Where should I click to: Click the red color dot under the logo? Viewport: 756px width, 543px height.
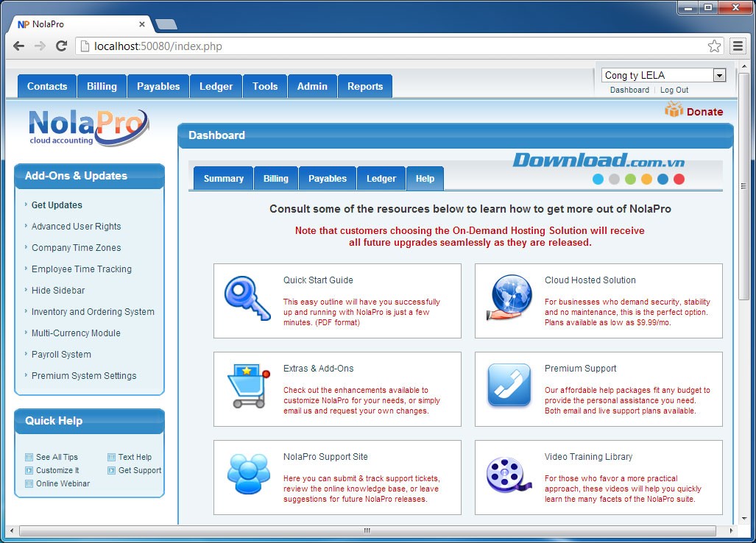[679, 179]
